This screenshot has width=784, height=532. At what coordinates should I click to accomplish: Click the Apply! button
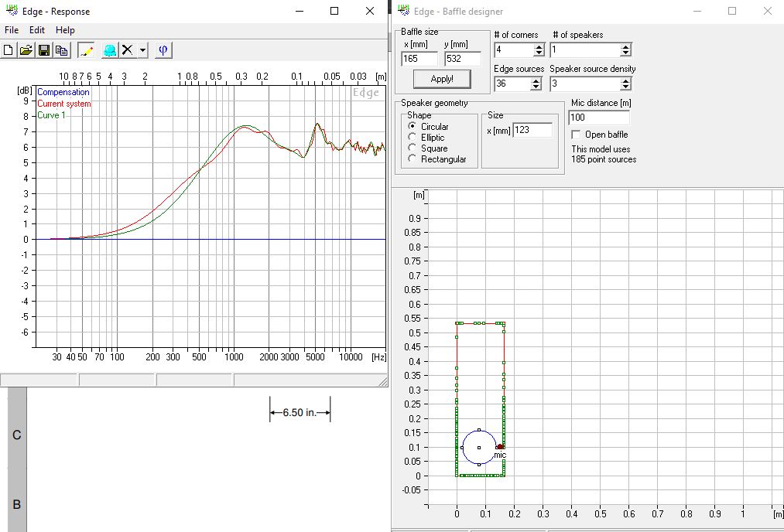pos(442,79)
